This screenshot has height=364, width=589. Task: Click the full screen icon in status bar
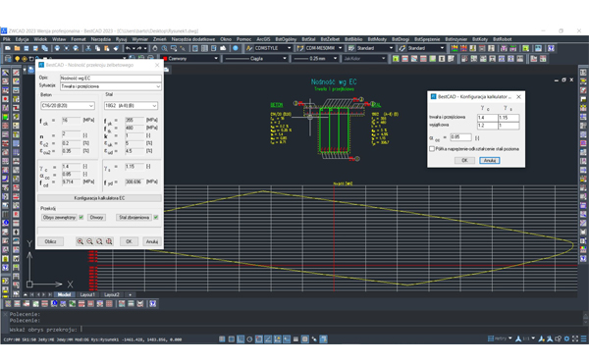click(575, 338)
